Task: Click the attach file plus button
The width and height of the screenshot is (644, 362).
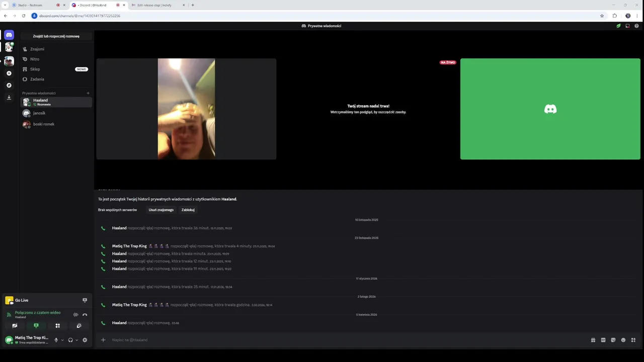Action: (x=103, y=340)
